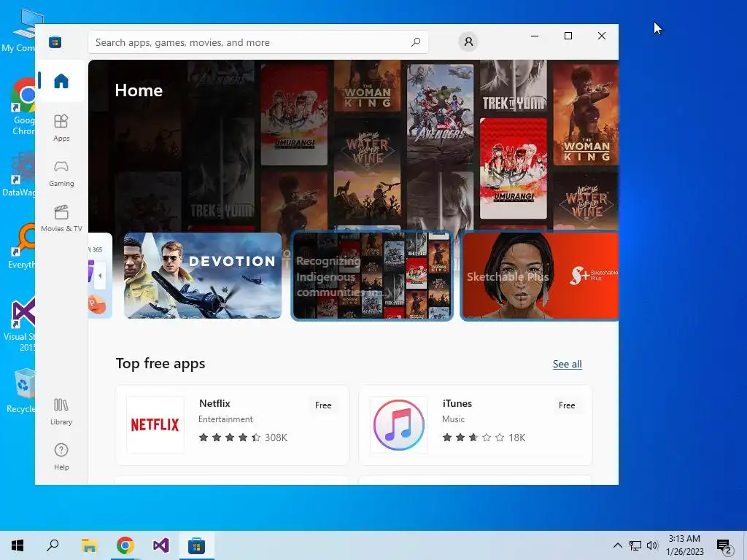The image size is (747, 560).
Task: Select the Recycle Bin desktop icon
Action: [x=21, y=391]
